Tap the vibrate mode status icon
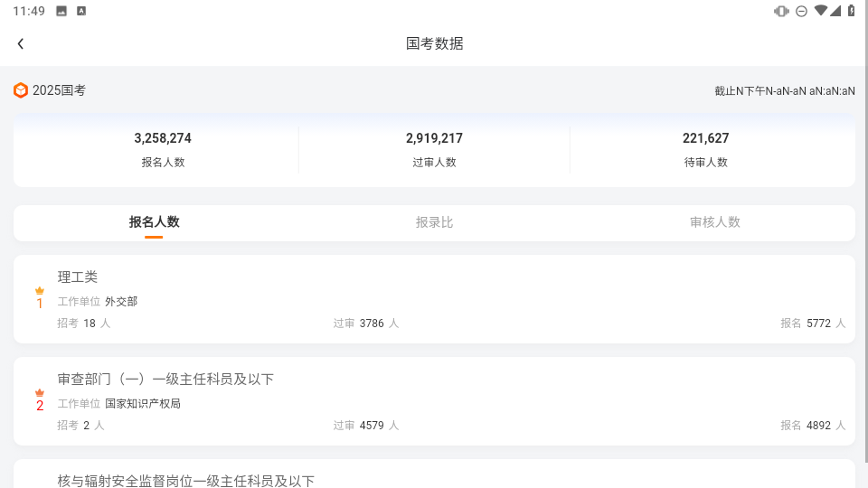The width and height of the screenshot is (868, 488). (781, 11)
